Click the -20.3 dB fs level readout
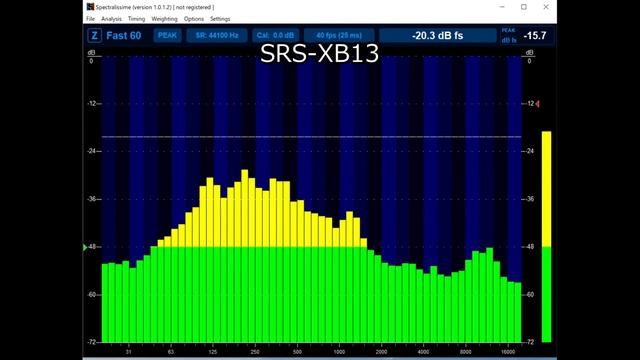Image resolution: width=640 pixels, height=360 pixels. (x=438, y=36)
